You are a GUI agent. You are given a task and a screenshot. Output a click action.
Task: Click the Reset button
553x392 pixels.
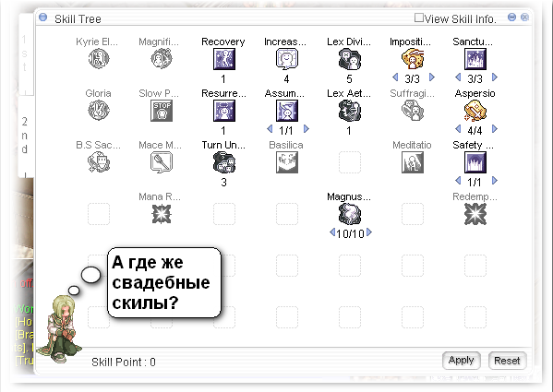tap(507, 361)
